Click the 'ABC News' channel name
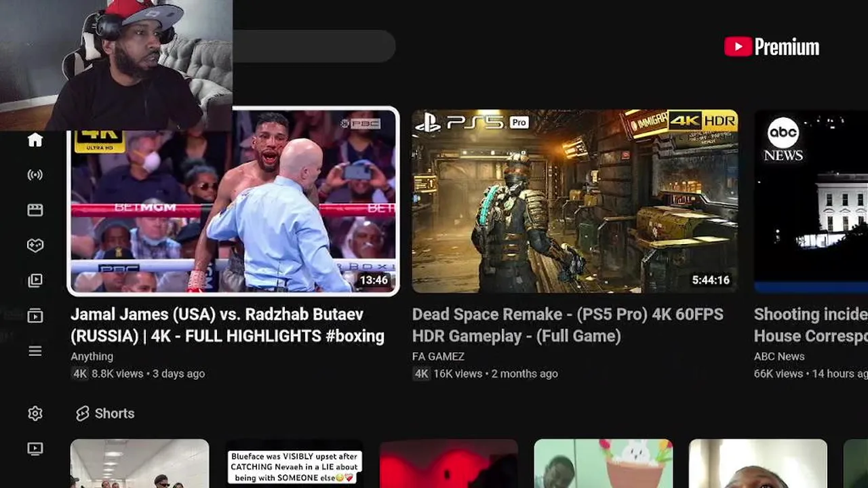 point(779,357)
